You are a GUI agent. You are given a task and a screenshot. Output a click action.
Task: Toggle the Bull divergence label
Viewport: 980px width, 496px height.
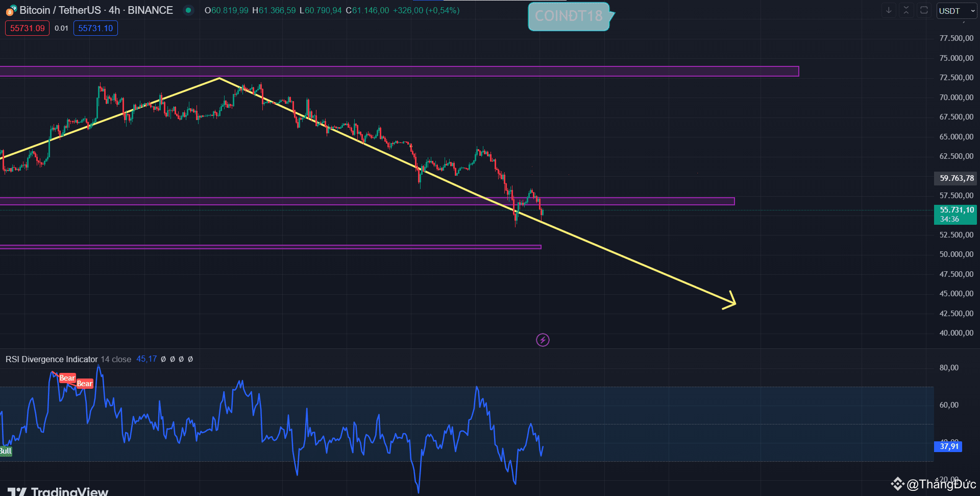click(5, 451)
